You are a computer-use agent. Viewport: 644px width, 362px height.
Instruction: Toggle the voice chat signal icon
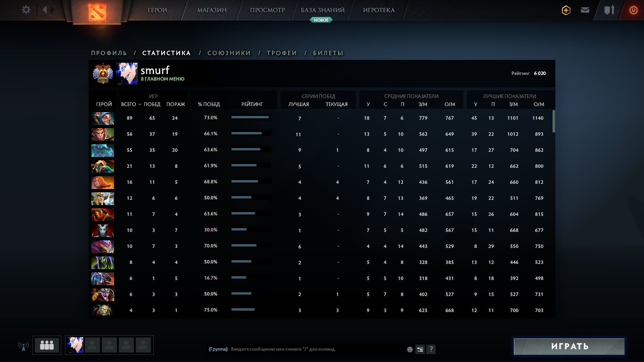tap(24, 346)
